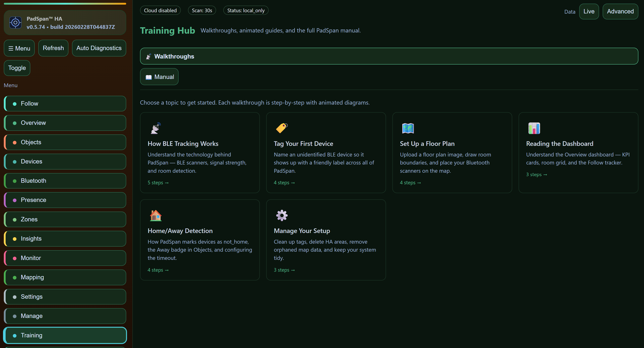Image resolution: width=644 pixels, height=348 pixels.
Task: Click the gear icon on Manage Your Setup card
Action: (x=282, y=215)
